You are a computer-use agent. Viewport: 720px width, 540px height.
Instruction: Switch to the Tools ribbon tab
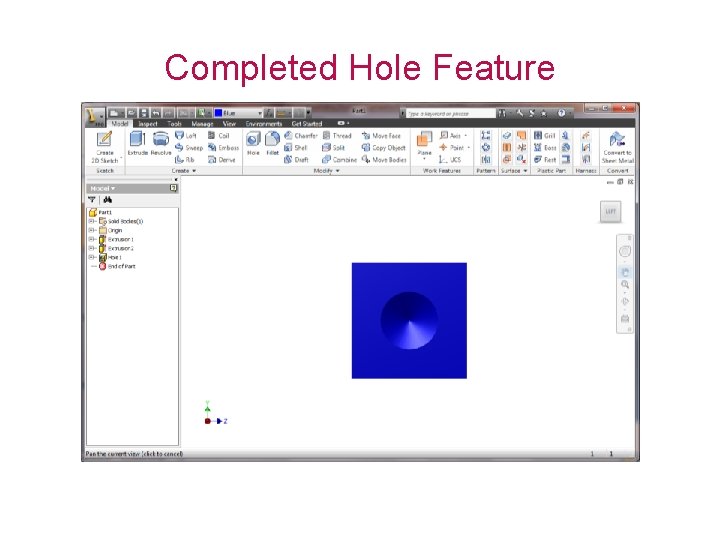tap(174, 124)
